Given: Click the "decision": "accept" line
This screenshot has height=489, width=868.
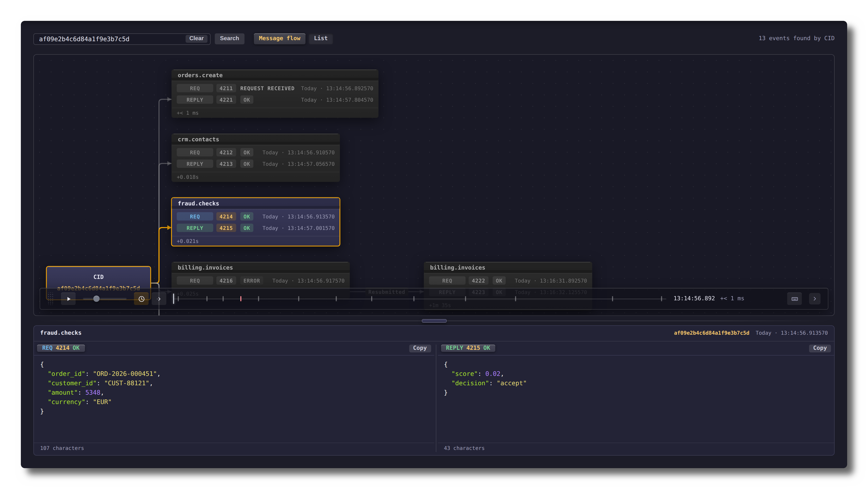Looking at the screenshot, I should click(x=489, y=383).
